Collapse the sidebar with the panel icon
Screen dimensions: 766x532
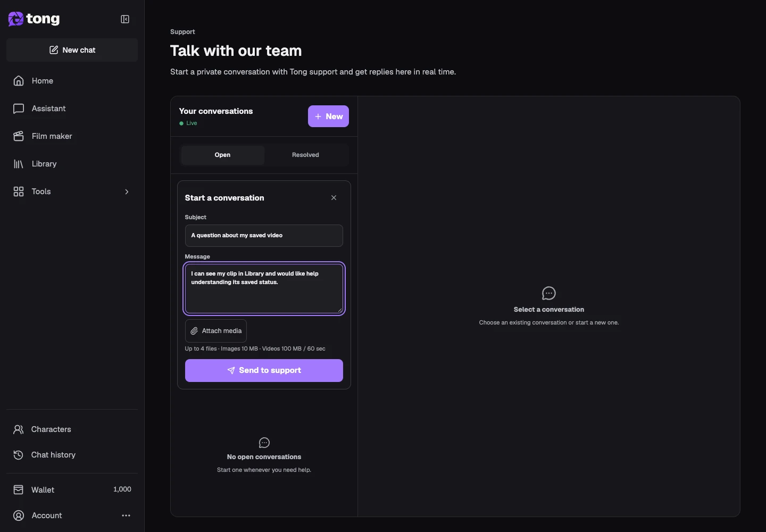coord(125,19)
